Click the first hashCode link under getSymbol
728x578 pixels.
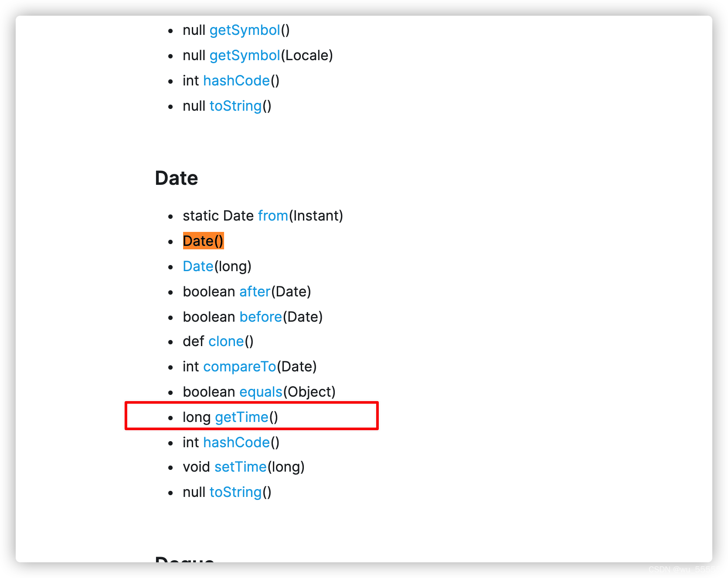236,81
